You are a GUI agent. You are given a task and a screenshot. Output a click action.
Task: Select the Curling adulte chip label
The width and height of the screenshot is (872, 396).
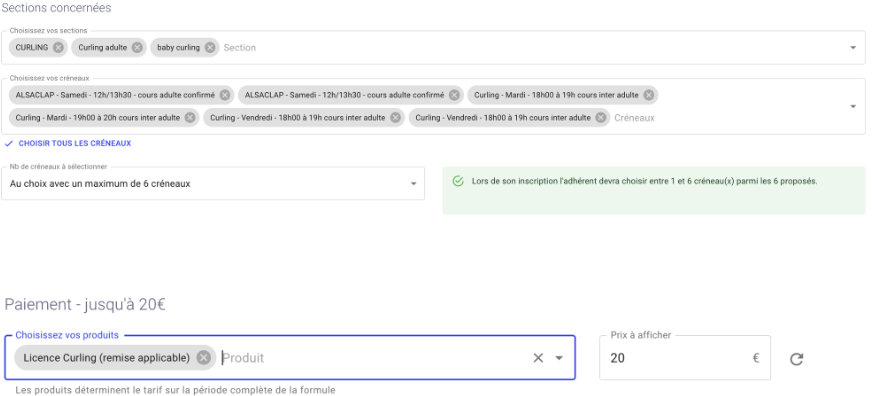click(102, 47)
